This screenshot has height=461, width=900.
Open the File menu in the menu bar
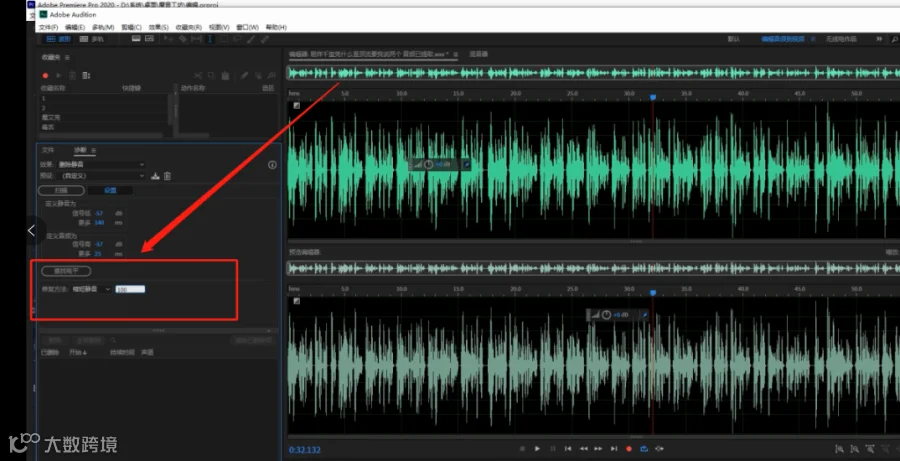pos(48,27)
